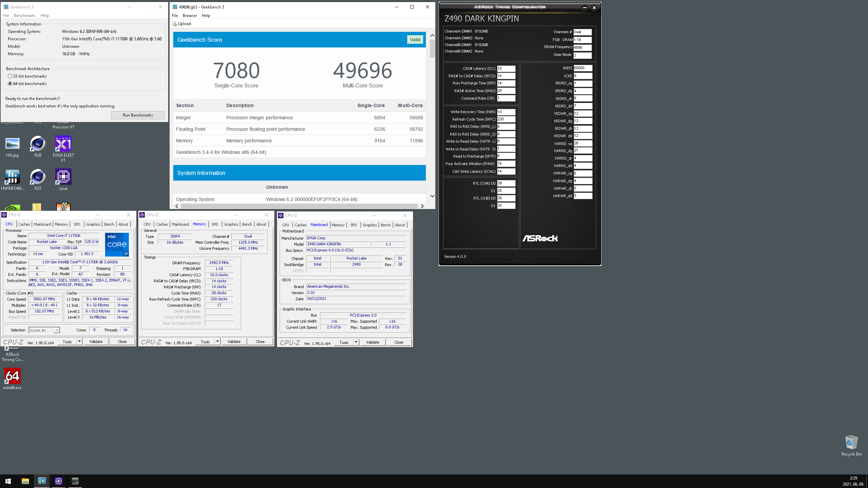Click the vertical scrollbar thumb in Geekbench results
868x488 pixels.
(432, 49)
